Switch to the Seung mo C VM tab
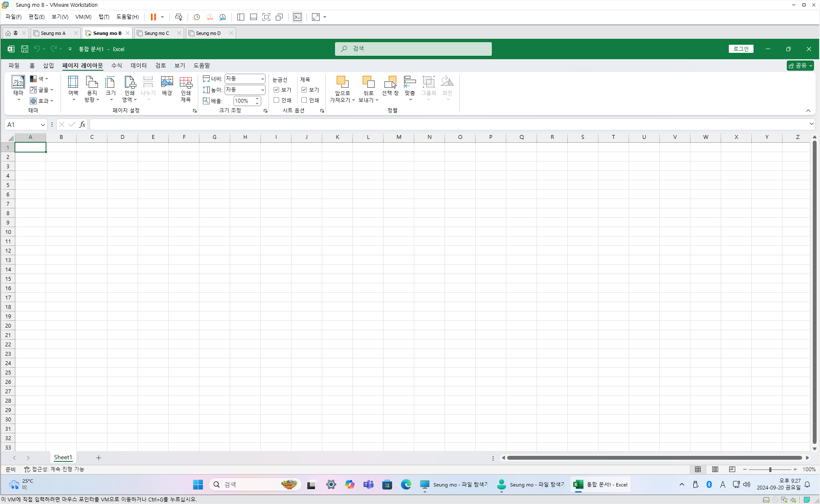This screenshot has height=504, width=820. tap(156, 33)
